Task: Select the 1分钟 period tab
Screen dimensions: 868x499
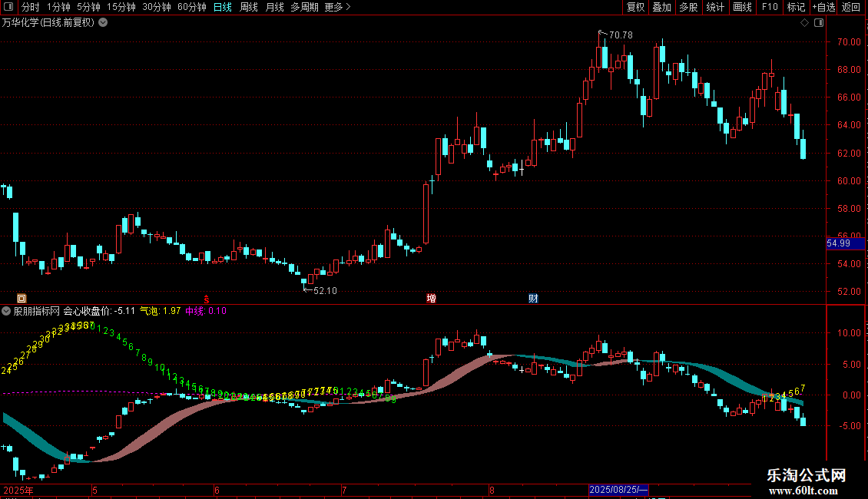Action: [x=58, y=7]
